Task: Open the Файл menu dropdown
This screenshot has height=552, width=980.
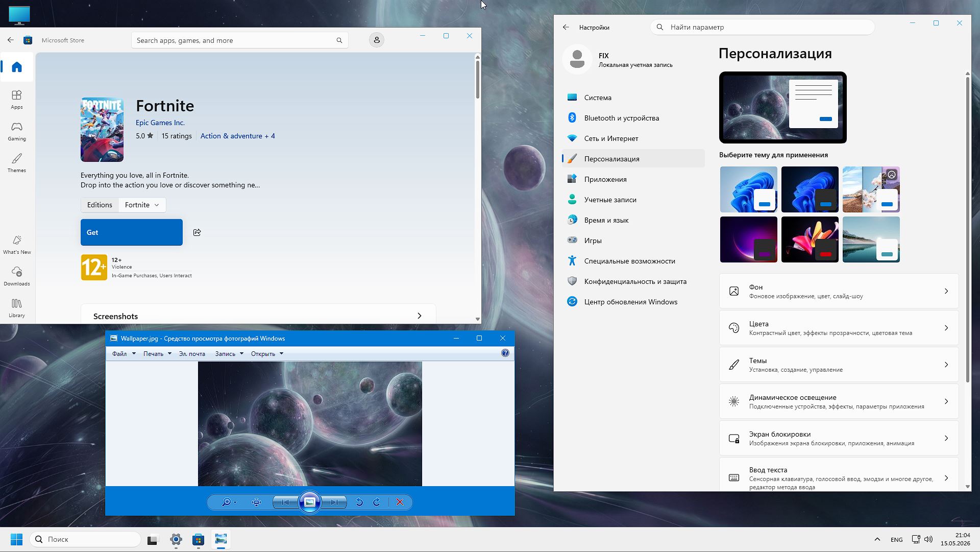Action: click(124, 354)
